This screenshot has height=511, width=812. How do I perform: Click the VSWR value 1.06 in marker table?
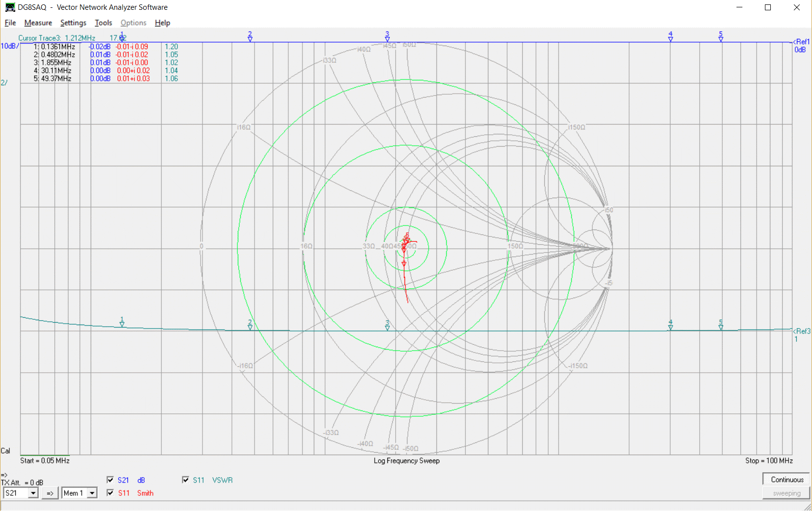click(x=171, y=78)
